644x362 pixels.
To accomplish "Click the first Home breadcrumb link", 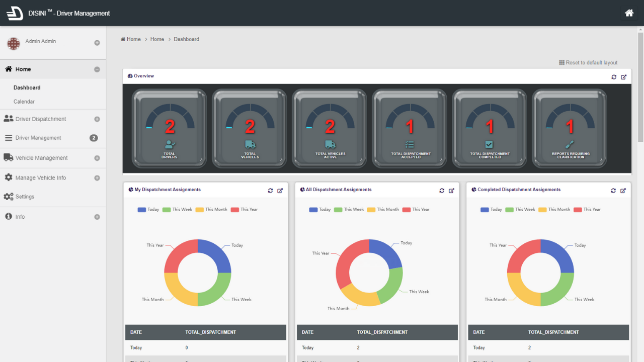I will 133,39.
